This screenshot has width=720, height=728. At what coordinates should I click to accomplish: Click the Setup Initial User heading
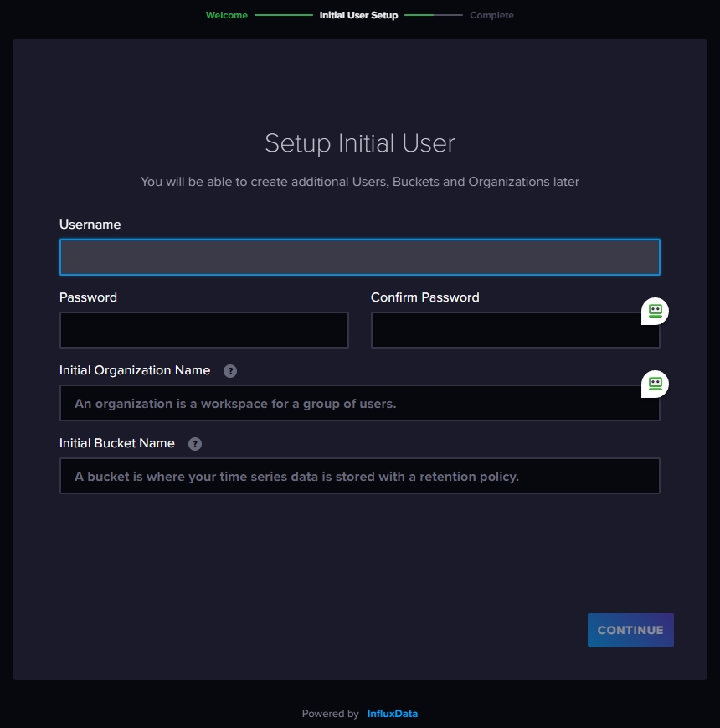pos(359,143)
